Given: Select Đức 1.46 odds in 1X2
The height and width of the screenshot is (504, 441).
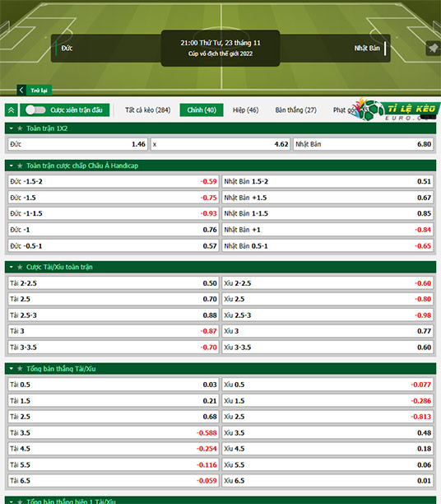Looking at the screenshot, I should click(77, 144).
